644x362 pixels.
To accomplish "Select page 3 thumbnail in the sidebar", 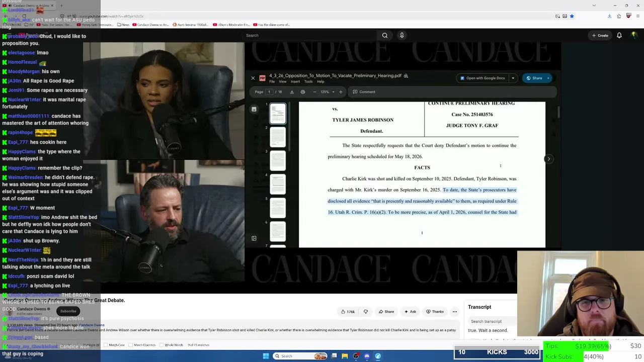I will [x=278, y=161].
